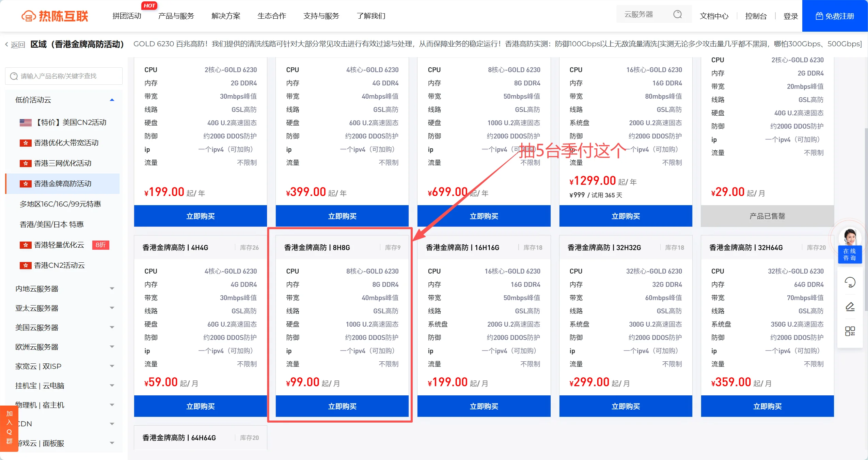Image resolution: width=868 pixels, height=460 pixels.
Task: Click 立即购买 for the ¥399.00/年 plan
Action: pyautogui.click(x=342, y=216)
